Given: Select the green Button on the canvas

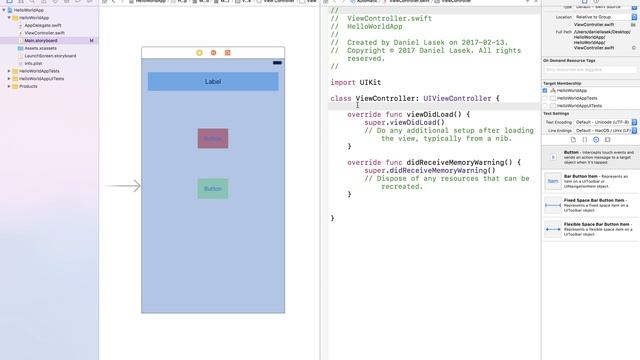Looking at the screenshot, I should coord(213,189).
